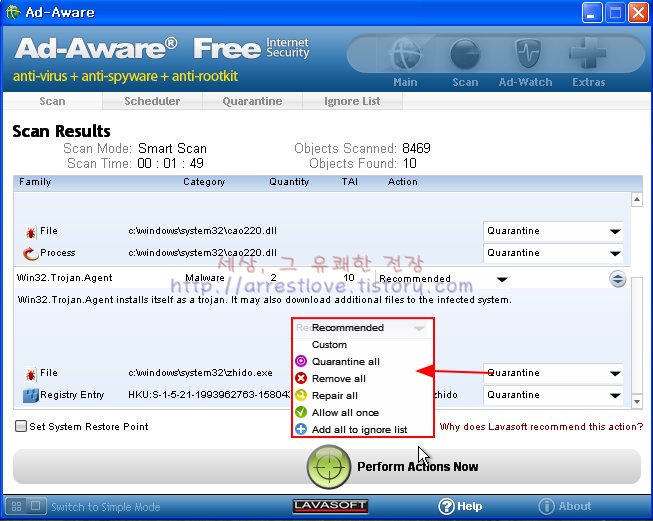Screen dimensions: 653x521
Task: Click the results scrollbar down arrow
Action: pos(637,401)
